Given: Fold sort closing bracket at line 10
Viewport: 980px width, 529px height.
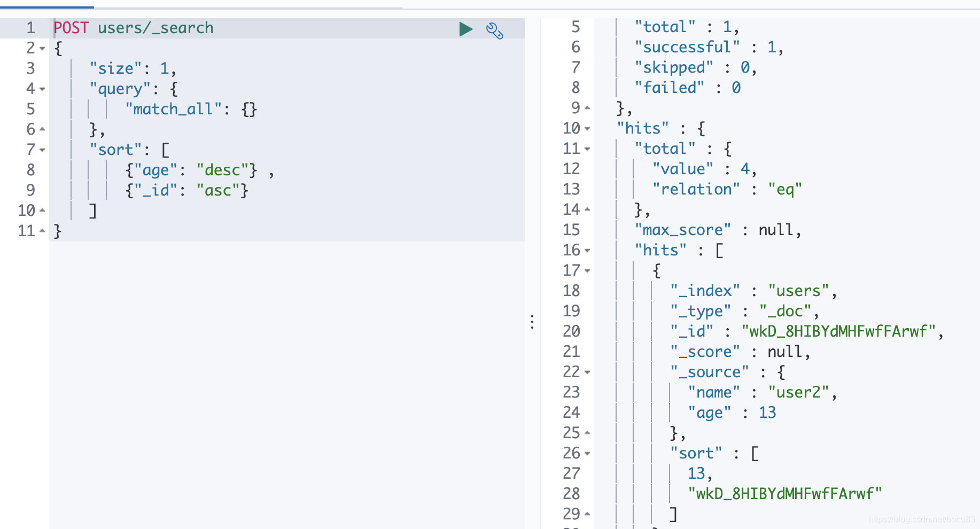Looking at the screenshot, I should (x=42, y=211).
